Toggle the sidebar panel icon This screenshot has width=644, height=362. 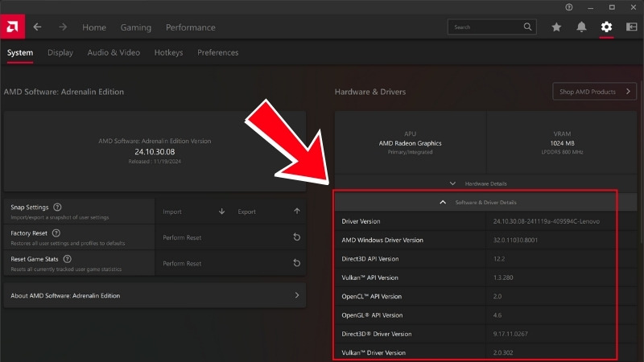click(x=631, y=27)
